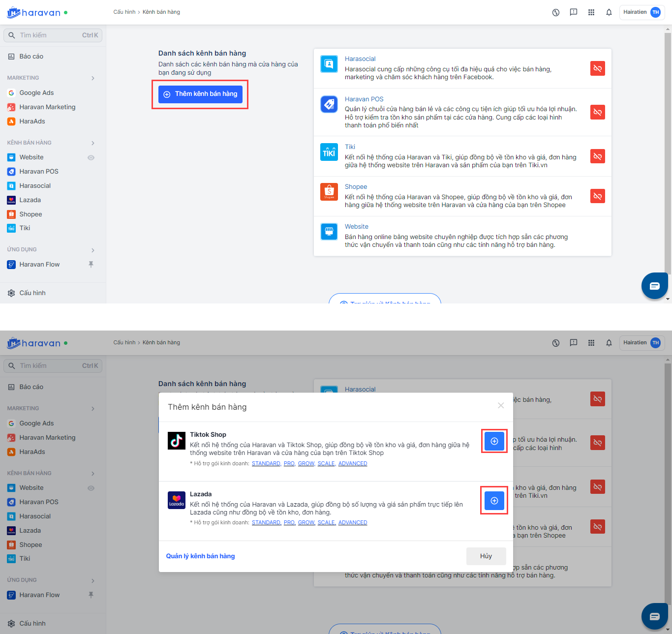Toggle Website visibility eye in lower sidebar
The height and width of the screenshot is (634, 672).
tap(91, 488)
